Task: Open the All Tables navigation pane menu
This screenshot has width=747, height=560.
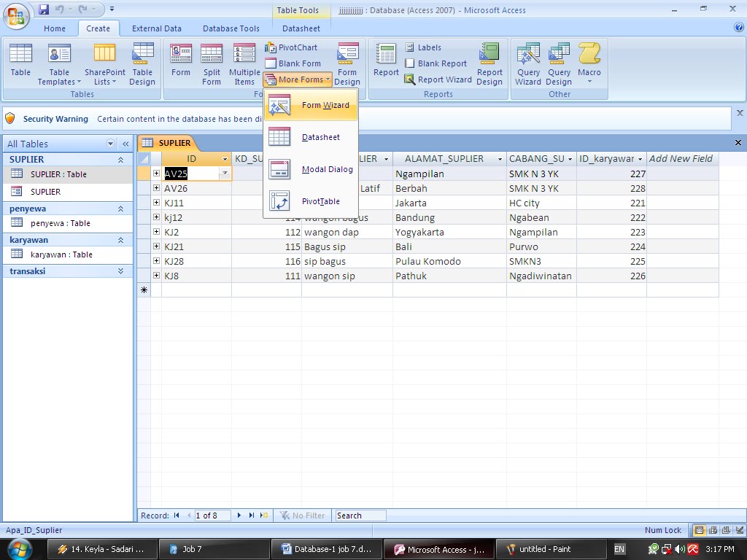Action: click(x=111, y=144)
